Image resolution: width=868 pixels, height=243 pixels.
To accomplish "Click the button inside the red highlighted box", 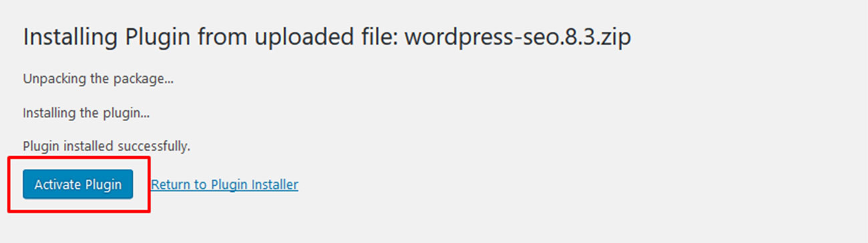I will [x=78, y=184].
